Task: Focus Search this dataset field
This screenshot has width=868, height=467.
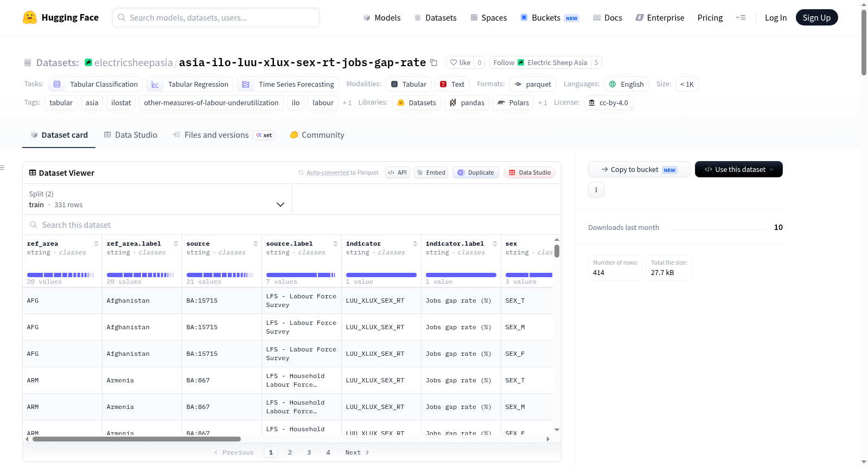Action: point(292,225)
